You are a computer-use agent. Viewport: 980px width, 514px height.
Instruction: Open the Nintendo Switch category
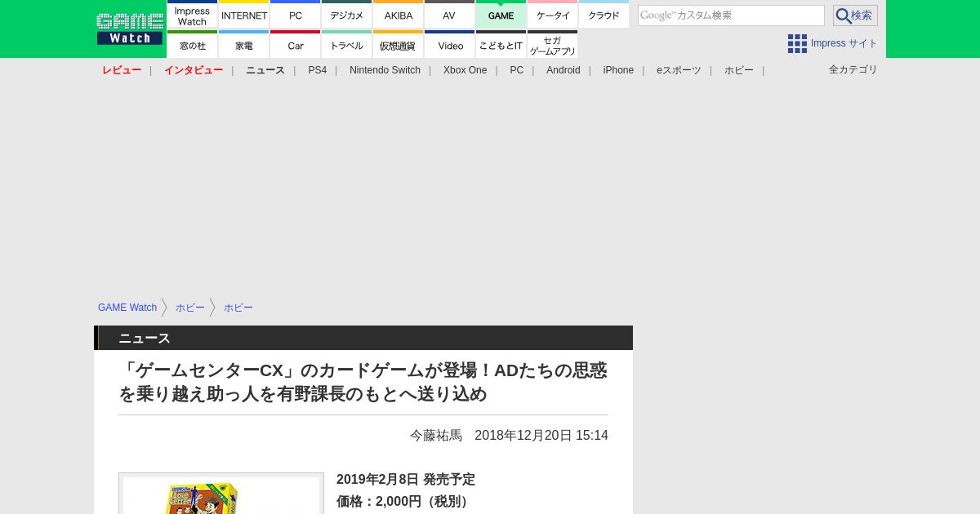tap(385, 70)
